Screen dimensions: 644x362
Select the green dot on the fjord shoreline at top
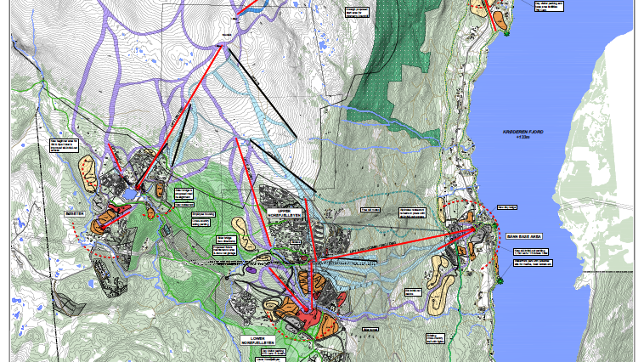[506, 34]
